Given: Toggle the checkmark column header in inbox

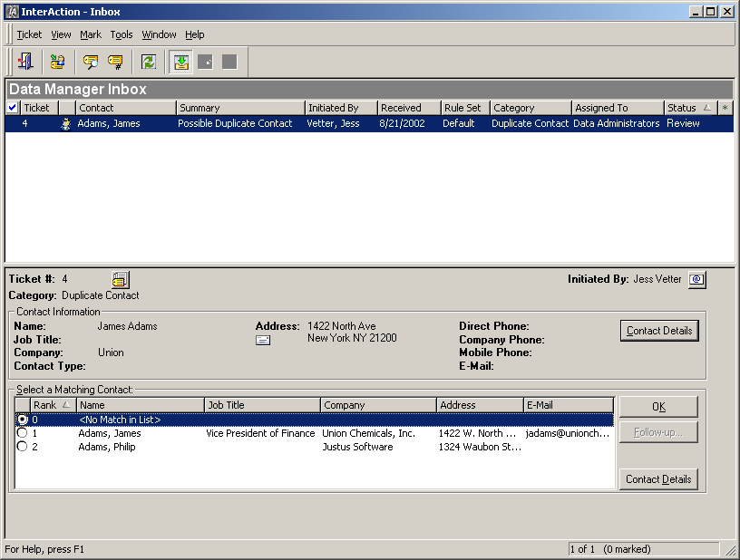Looking at the screenshot, I should coord(12,108).
